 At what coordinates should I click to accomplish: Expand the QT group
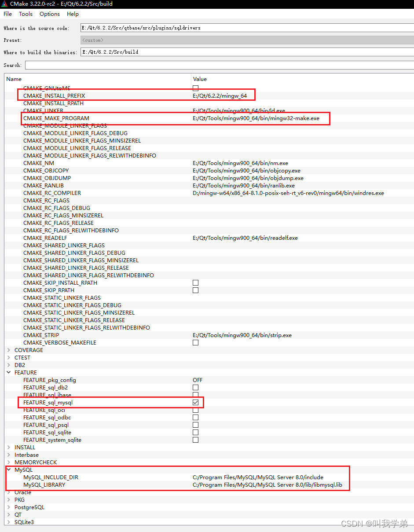[x=9, y=514]
